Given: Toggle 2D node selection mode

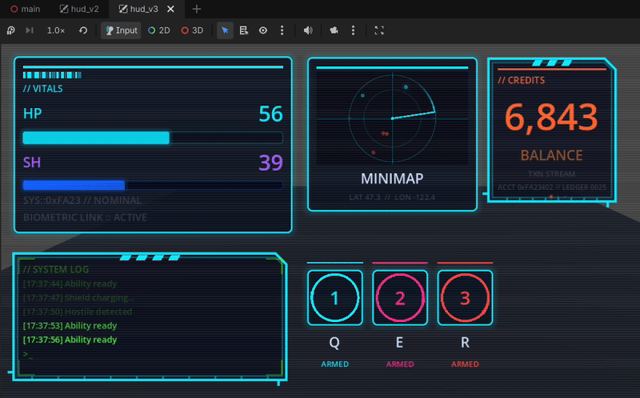Looking at the screenshot, I should tap(159, 30).
